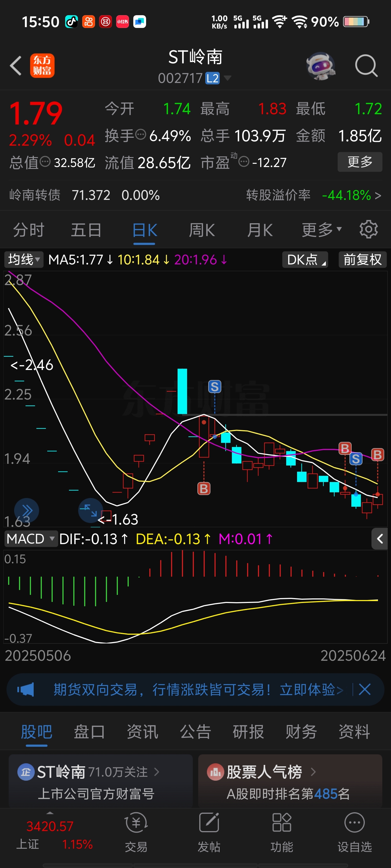
Task: Switch to the 盘口 tab
Action: [x=89, y=732]
